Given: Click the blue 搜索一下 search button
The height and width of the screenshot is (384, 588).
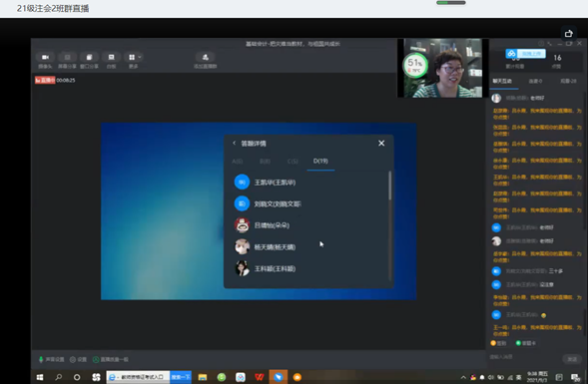Looking at the screenshot, I should 181,377.
